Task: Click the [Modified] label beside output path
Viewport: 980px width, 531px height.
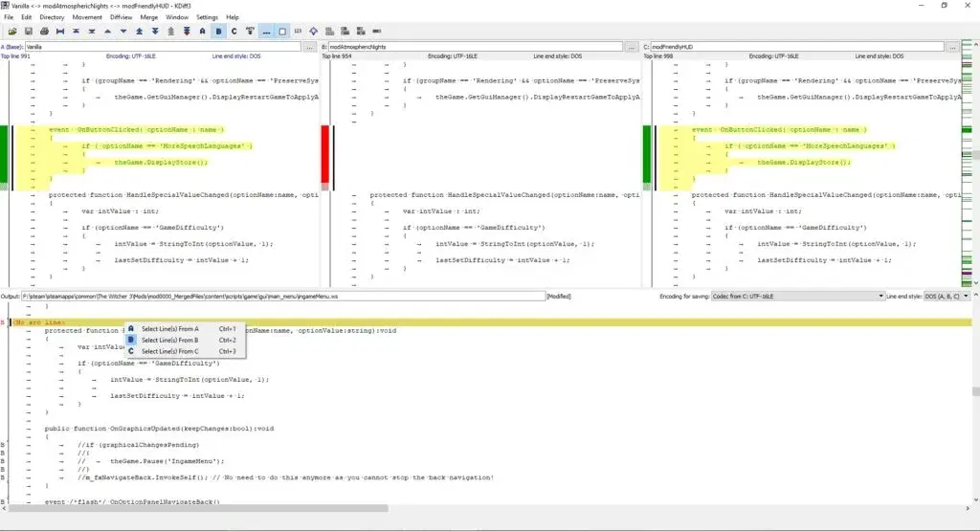Action: point(559,296)
